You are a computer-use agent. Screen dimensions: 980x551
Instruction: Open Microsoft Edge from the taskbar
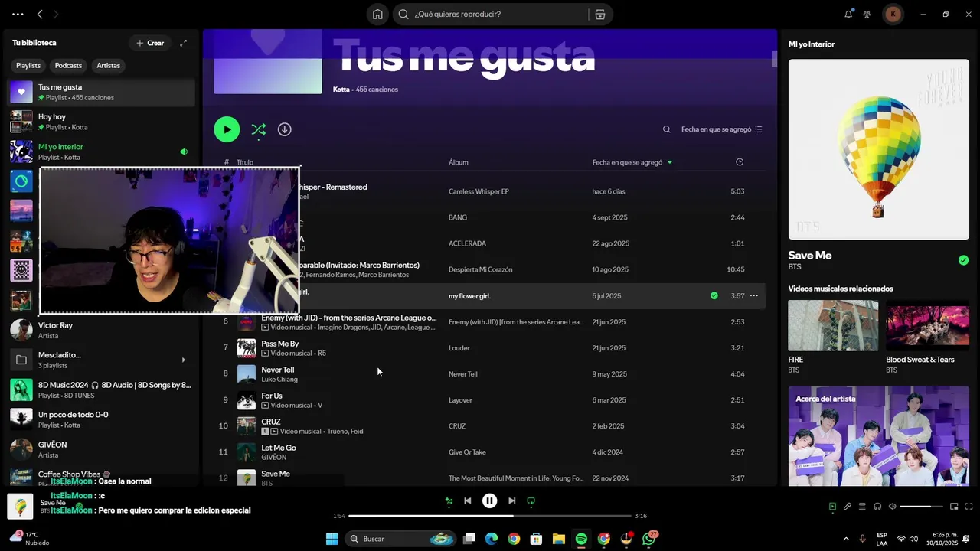[x=492, y=539]
